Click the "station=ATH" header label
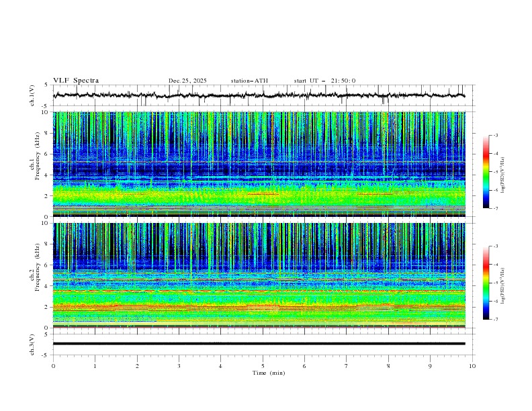 coord(249,81)
